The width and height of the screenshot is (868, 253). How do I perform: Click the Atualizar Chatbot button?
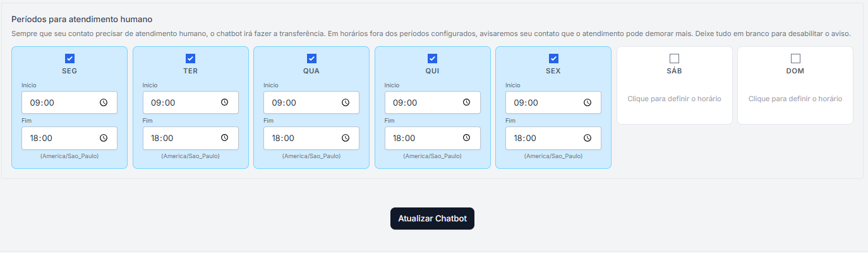(432, 218)
